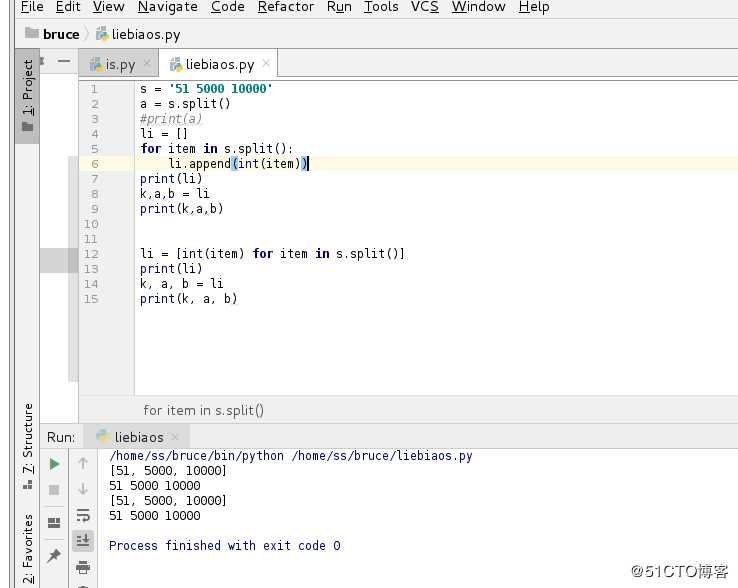738x588 pixels.
Task: Toggle scroll to end in Run console
Action: 83,540
